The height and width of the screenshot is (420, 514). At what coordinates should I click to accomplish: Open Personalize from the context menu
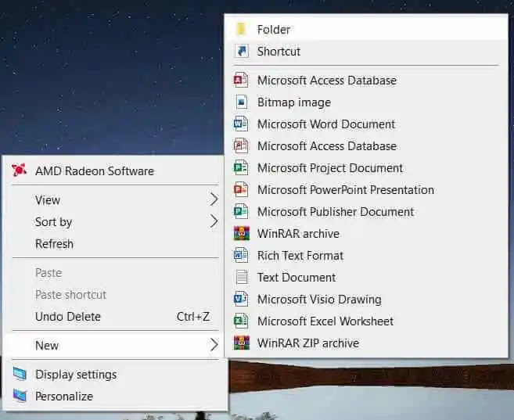tap(114, 396)
